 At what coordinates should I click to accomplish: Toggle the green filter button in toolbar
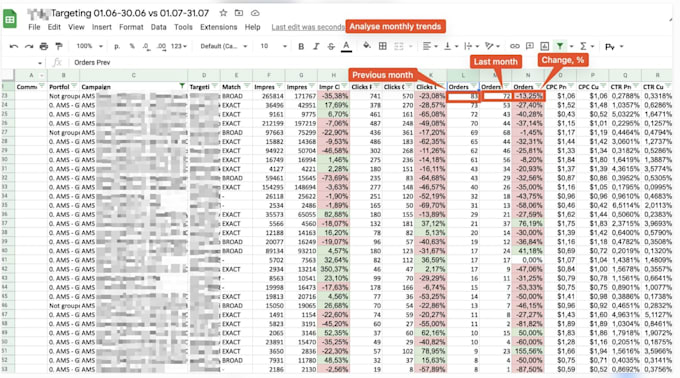tap(560, 46)
